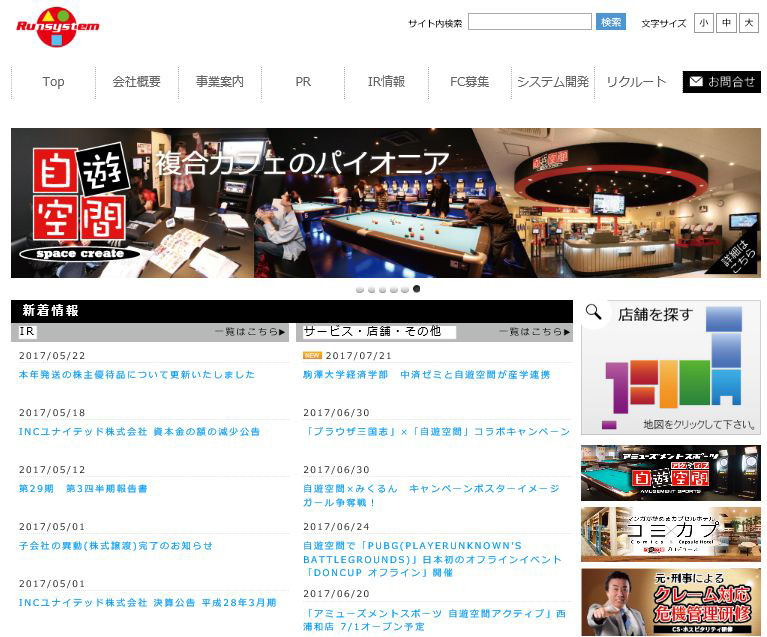
Task: Open the 会社概要 menu item
Action: (137, 82)
